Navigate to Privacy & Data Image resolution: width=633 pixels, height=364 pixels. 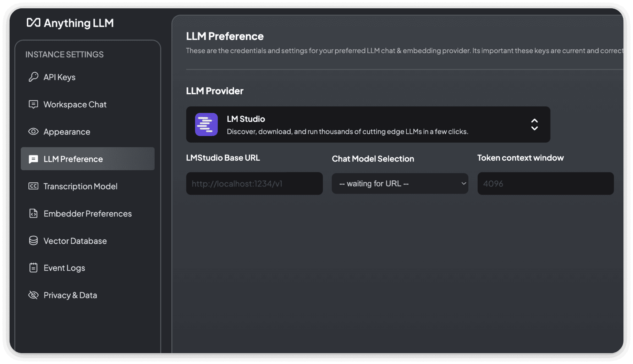(70, 295)
